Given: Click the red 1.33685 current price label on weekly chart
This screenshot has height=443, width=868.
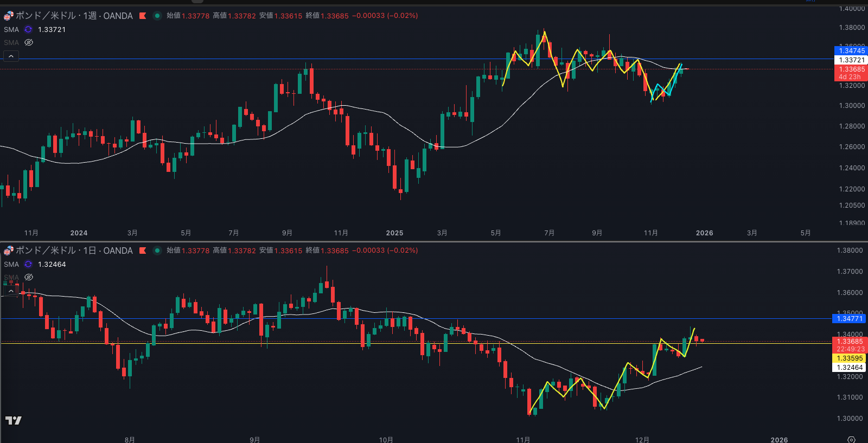Looking at the screenshot, I should [x=851, y=69].
